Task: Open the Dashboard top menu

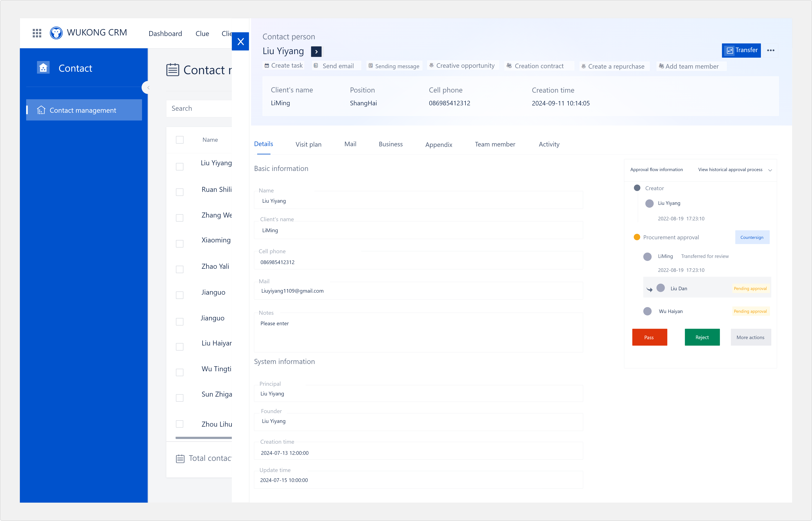Action: click(x=165, y=33)
